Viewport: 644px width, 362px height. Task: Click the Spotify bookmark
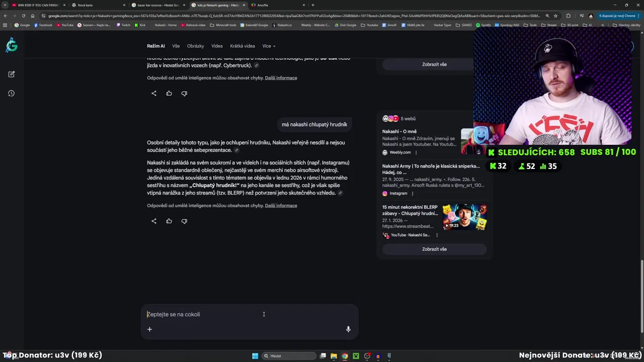tap(484, 25)
